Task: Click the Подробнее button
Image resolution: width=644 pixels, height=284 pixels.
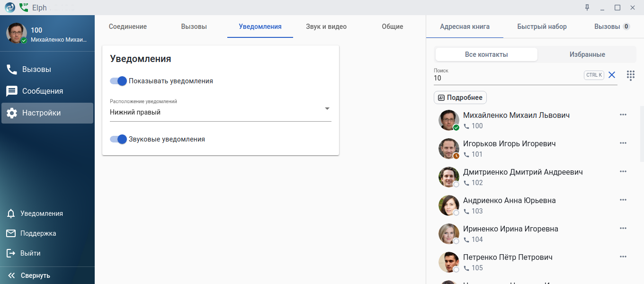Action: pos(460,98)
